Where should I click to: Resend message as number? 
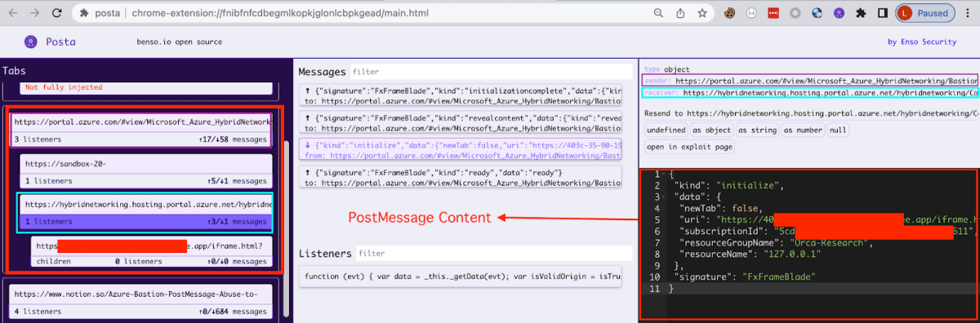(803, 131)
